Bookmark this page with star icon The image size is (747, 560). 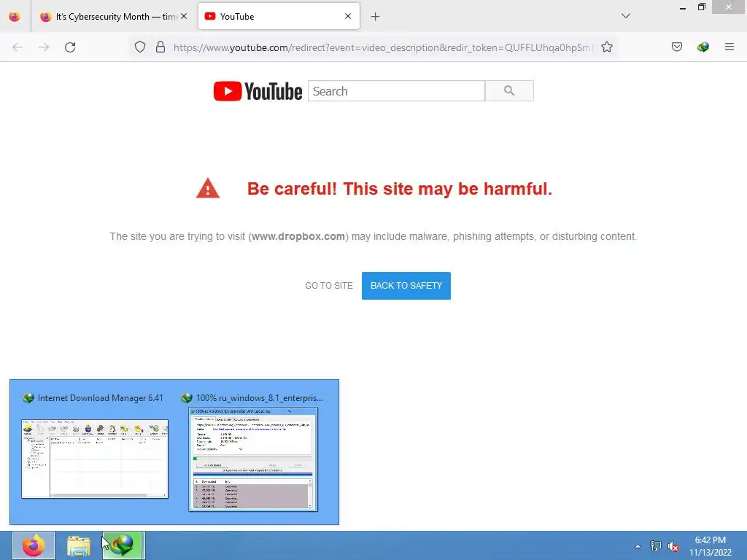pyautogui.click(x=606, y=47)
